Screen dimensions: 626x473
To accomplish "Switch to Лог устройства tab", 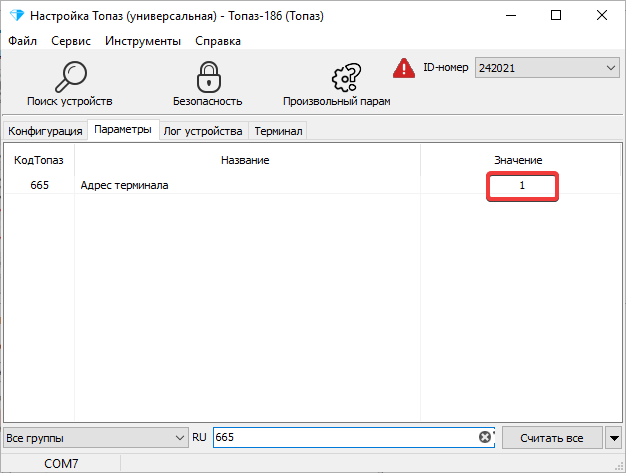I will coord(203,131).
